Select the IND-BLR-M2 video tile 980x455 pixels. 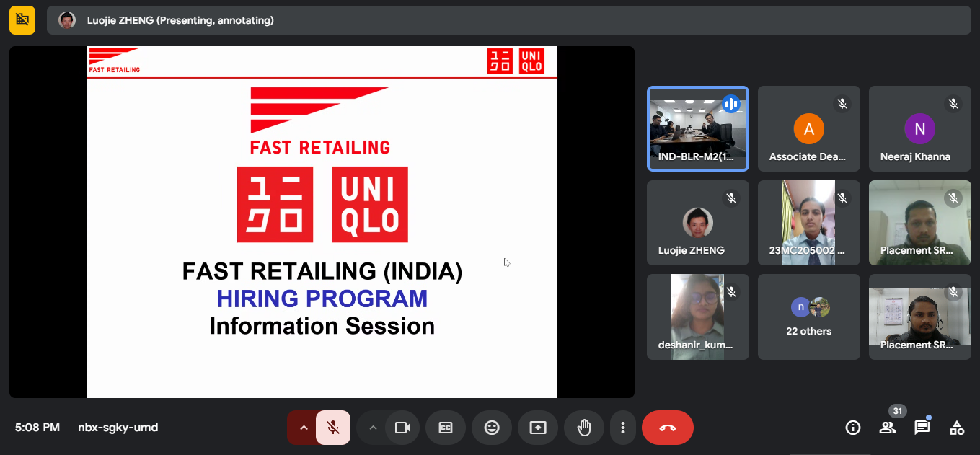point(698,128)
